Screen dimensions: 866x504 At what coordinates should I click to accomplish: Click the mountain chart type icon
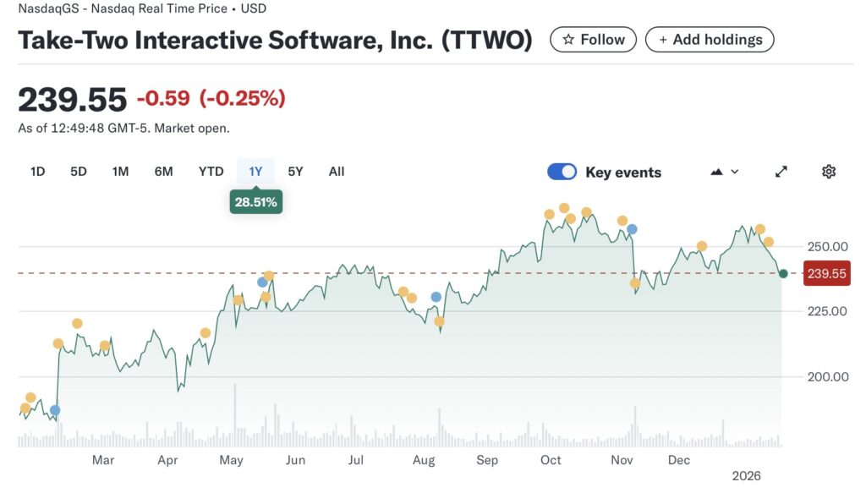tap(717, 172)
